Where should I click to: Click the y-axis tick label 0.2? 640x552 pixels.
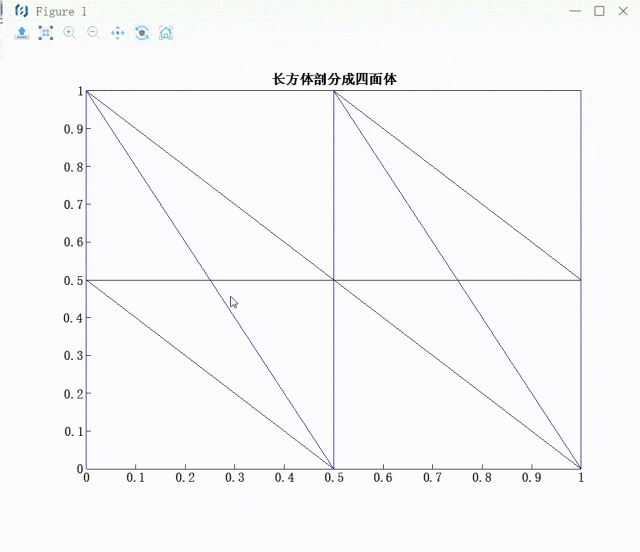[x=69, y=393]
